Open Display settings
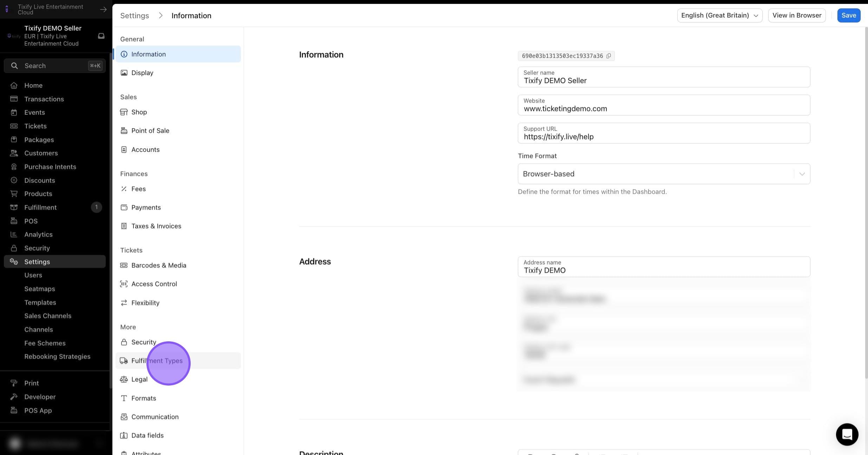 [x=178, y=73]
